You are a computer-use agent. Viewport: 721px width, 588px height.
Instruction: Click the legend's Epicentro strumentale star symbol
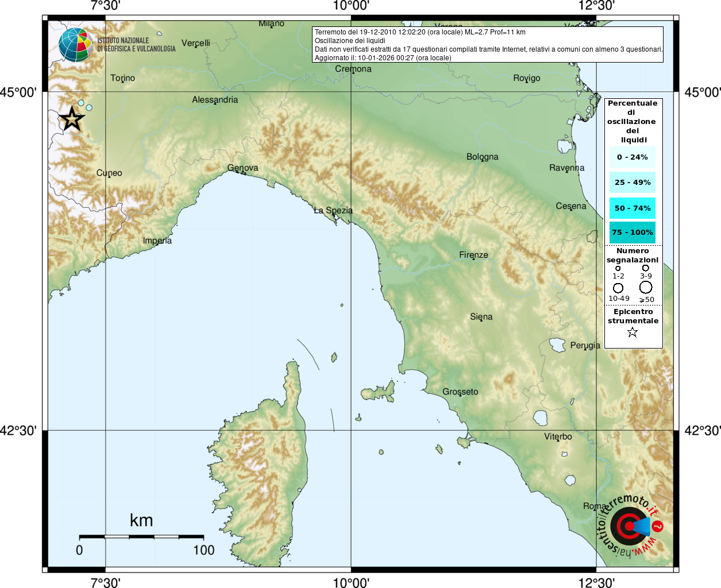[x=633, y=332]
